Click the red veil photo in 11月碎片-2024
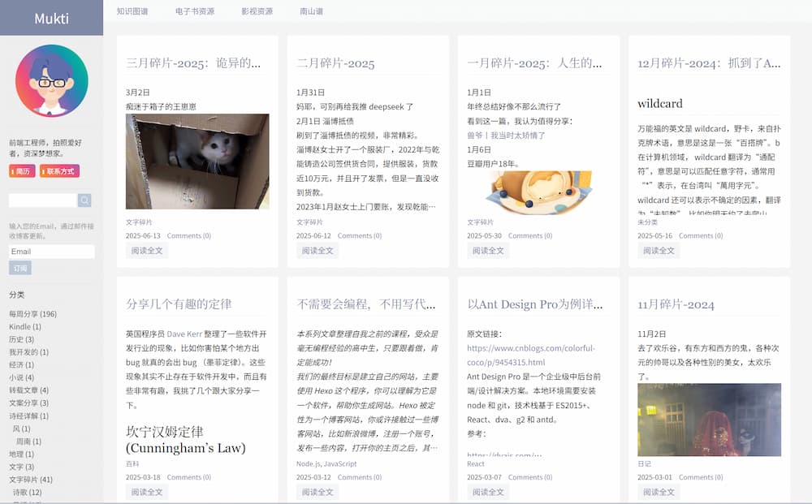The height and width of the screenshot is (504, 812). [709, 420]
